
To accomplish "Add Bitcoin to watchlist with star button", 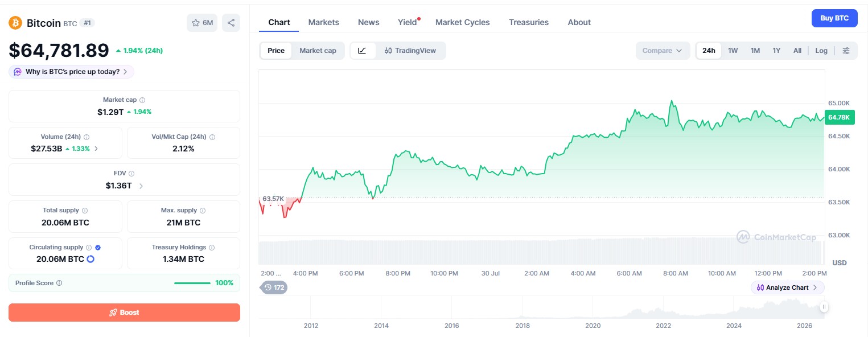I will (x=202, y=23).
